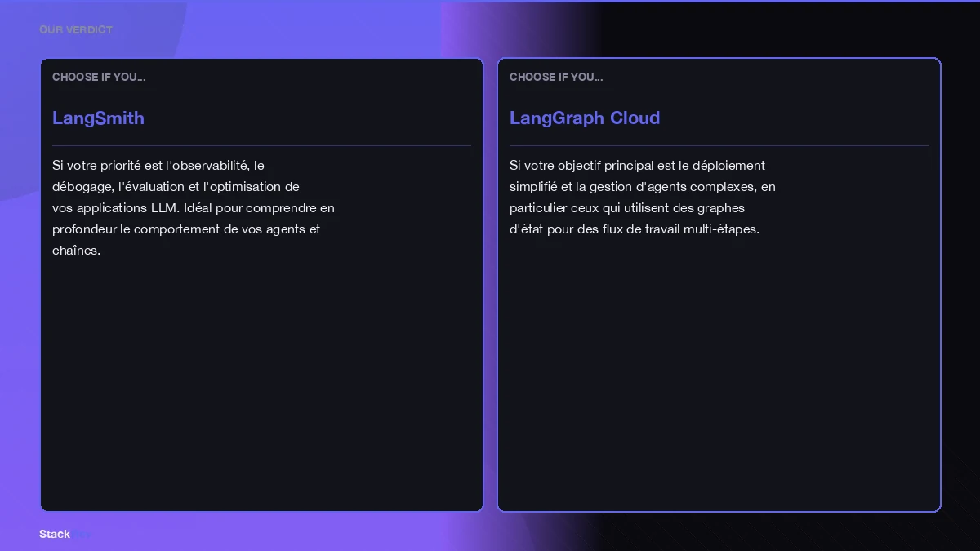This screenshot has width=980, height=551.
Task: Click the divider line under LangGraph Cloud
Action: click(x=719, y=144)
